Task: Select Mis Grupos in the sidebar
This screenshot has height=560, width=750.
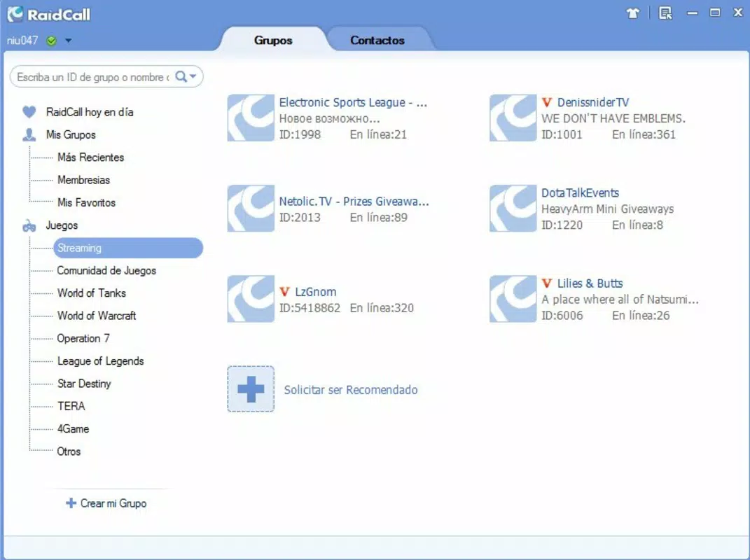Action: [x=71, y=135]
